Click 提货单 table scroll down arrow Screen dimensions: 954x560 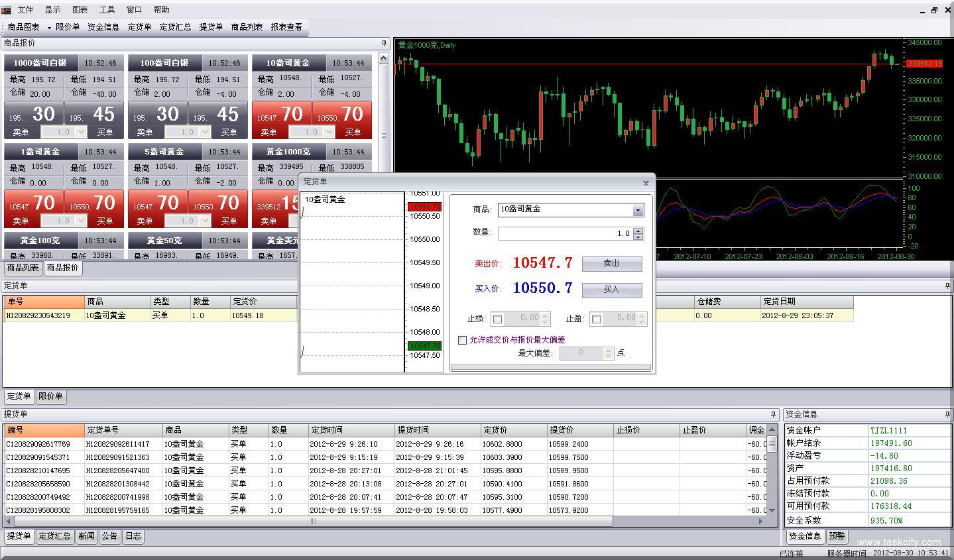pyautogui.click(x=772, y=510)
